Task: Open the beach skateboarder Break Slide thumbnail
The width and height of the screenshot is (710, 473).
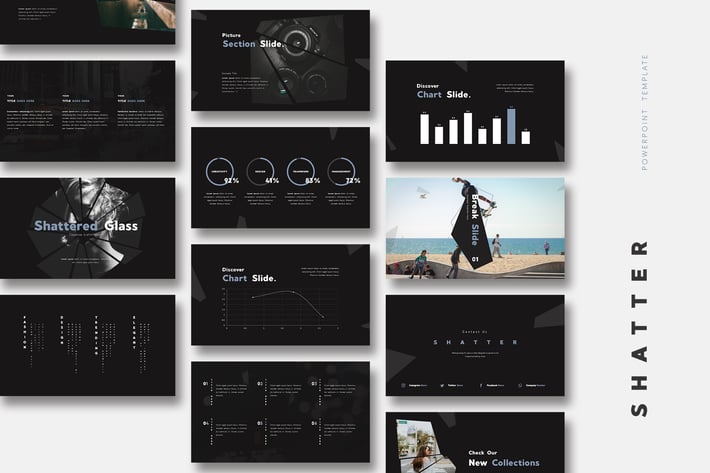Action: 475,228
